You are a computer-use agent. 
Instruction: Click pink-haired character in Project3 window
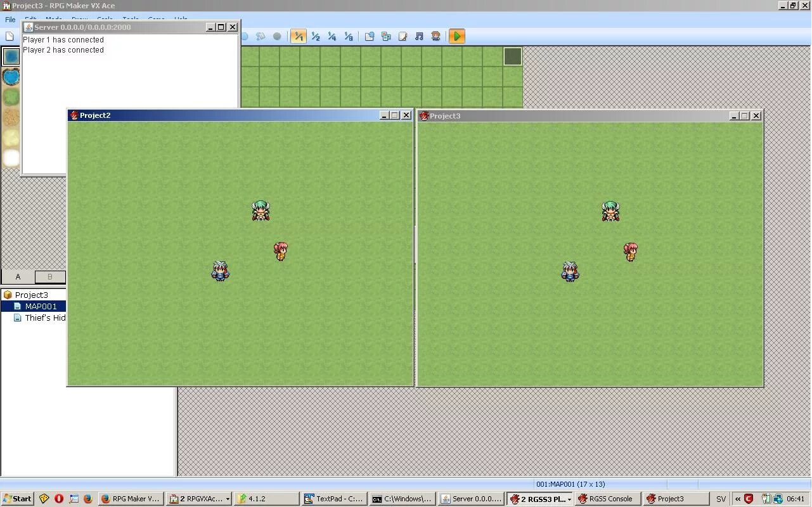[x=630, y=252]
